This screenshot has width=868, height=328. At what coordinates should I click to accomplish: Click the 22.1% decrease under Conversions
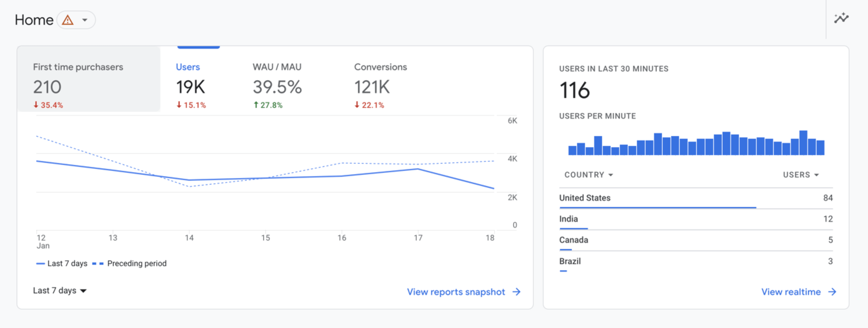369,105
